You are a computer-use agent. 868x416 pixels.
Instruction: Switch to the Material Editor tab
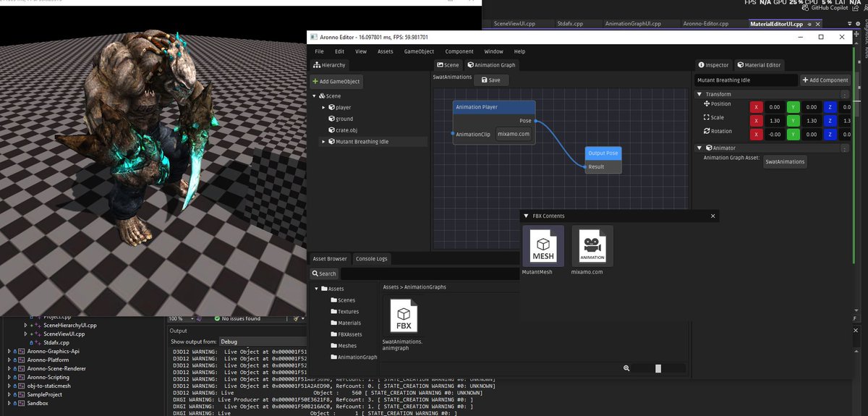pyautogui.click(x=759, y=65)
